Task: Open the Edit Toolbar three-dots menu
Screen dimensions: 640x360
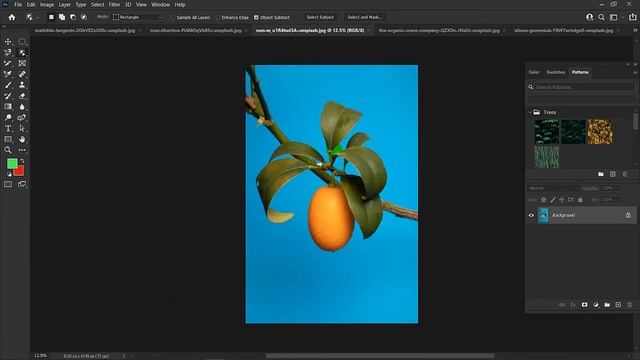Action: (x=22, y=150)
